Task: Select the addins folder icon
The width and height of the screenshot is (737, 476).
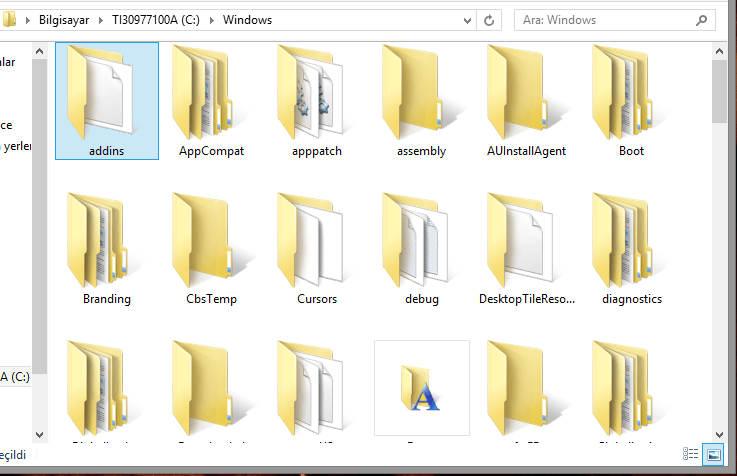Action: pyautogui.click(x=102, y=93)
